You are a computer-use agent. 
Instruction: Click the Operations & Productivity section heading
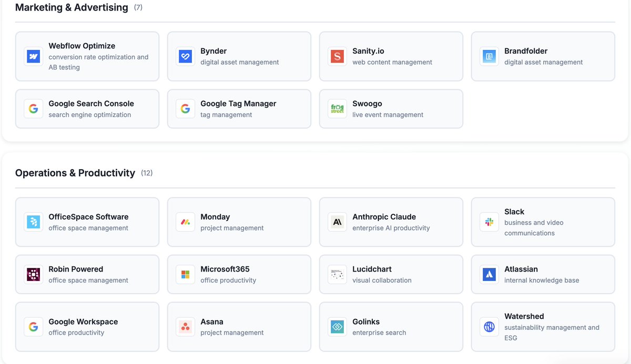75,173
